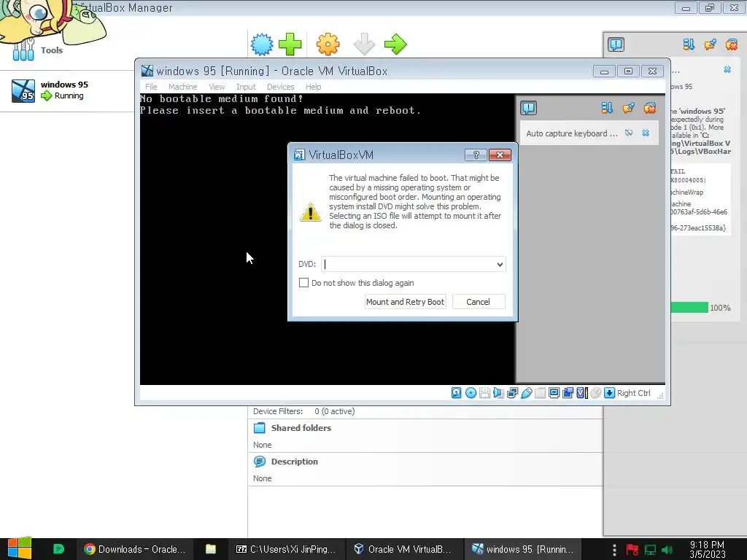
Task: Open the Machine menu in VM window
Action: (x=182, y=87)
